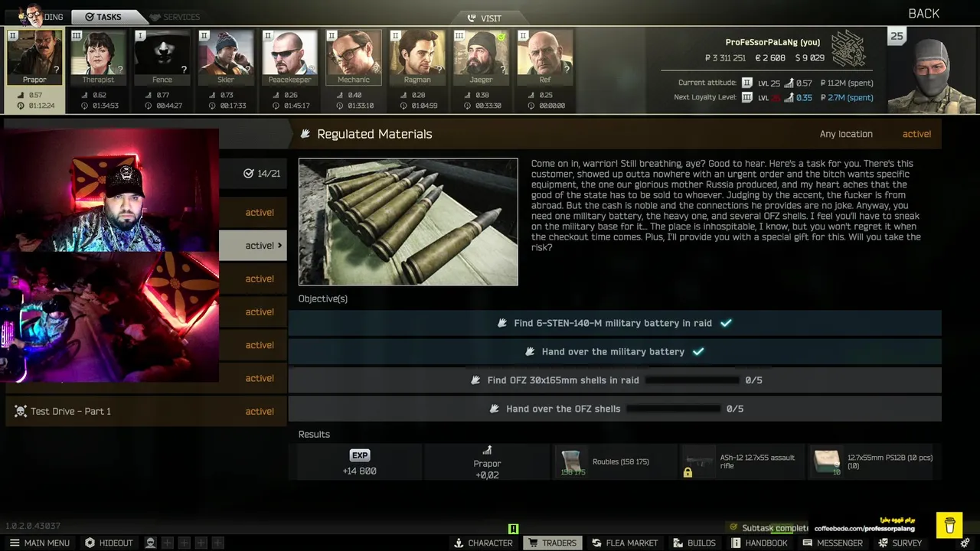Open the Main Menu

click(39, 543)
